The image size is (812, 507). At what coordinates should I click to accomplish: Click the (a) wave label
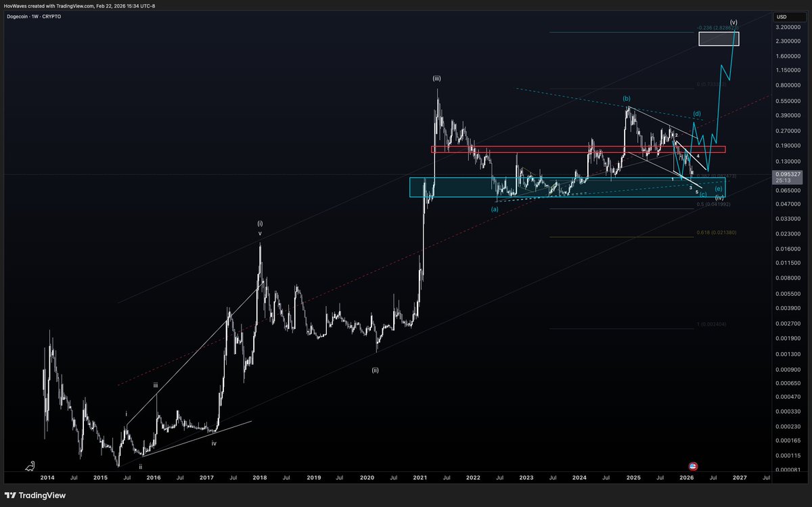point(495,208)
